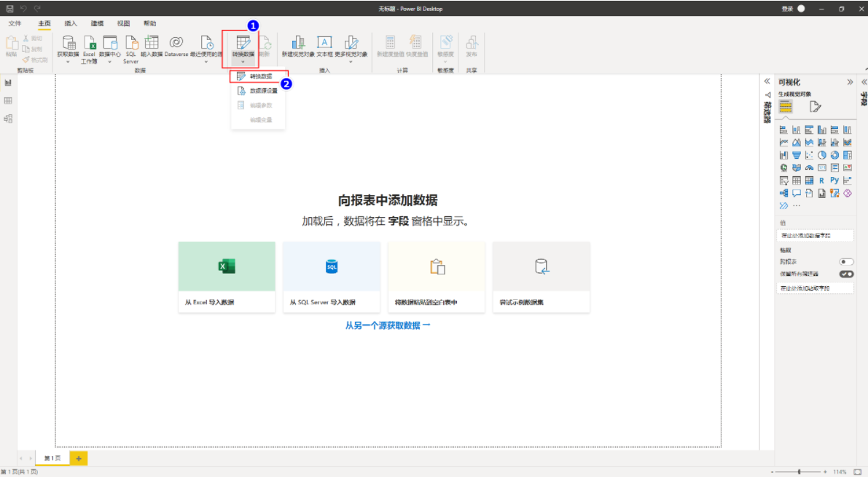Select the scatter chart visual
The width and height of the screenshot is (868, 477).
click(809, 156)
